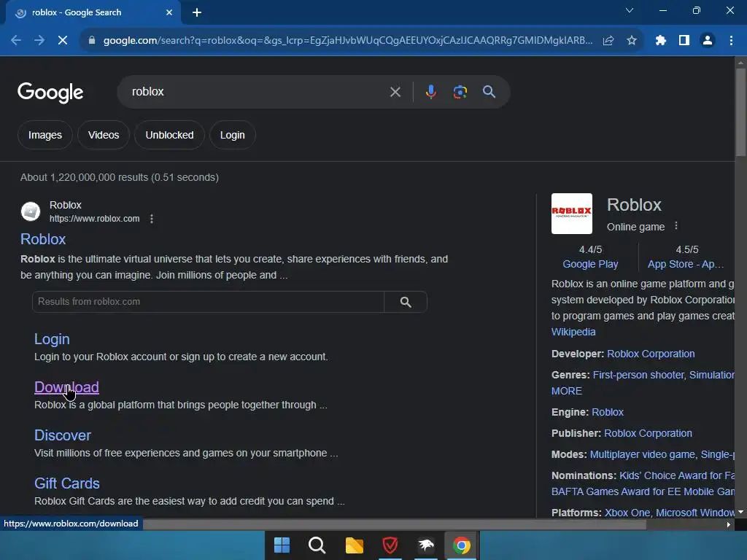Image resolution: width=747 pixels, height=560 pixels.
Task: Click the About 1,220,000,000 results text
Action: (120, 177)
